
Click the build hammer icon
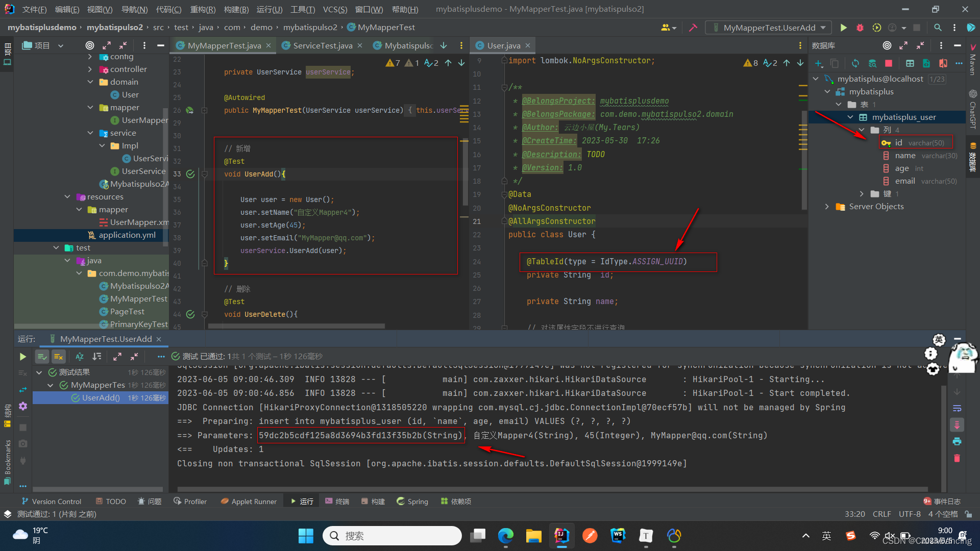tap(693, 28)
